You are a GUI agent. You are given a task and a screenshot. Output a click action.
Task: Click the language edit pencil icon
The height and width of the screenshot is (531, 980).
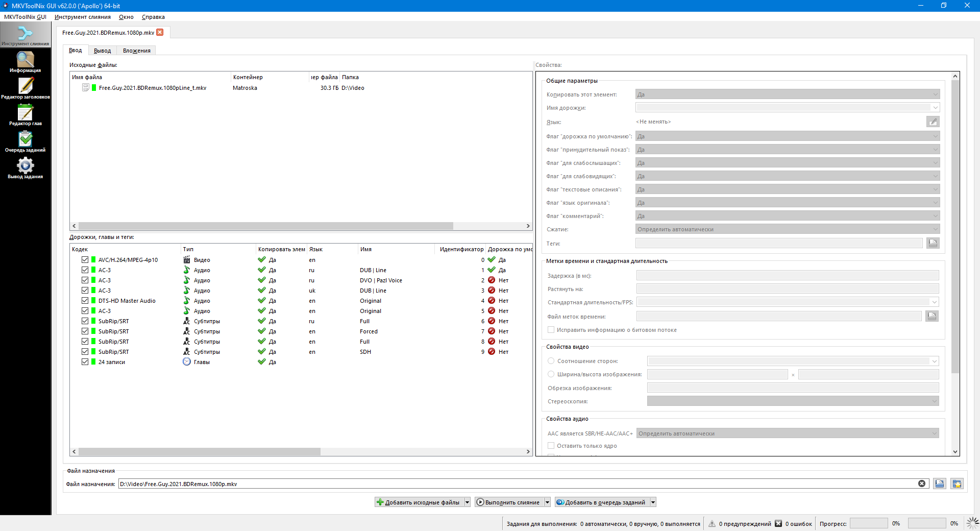pos(933,122)
